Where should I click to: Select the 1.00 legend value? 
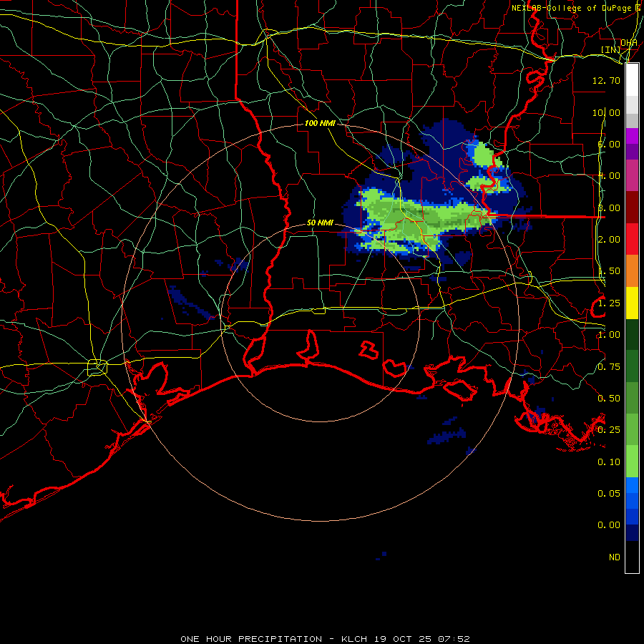pos(609,335)
